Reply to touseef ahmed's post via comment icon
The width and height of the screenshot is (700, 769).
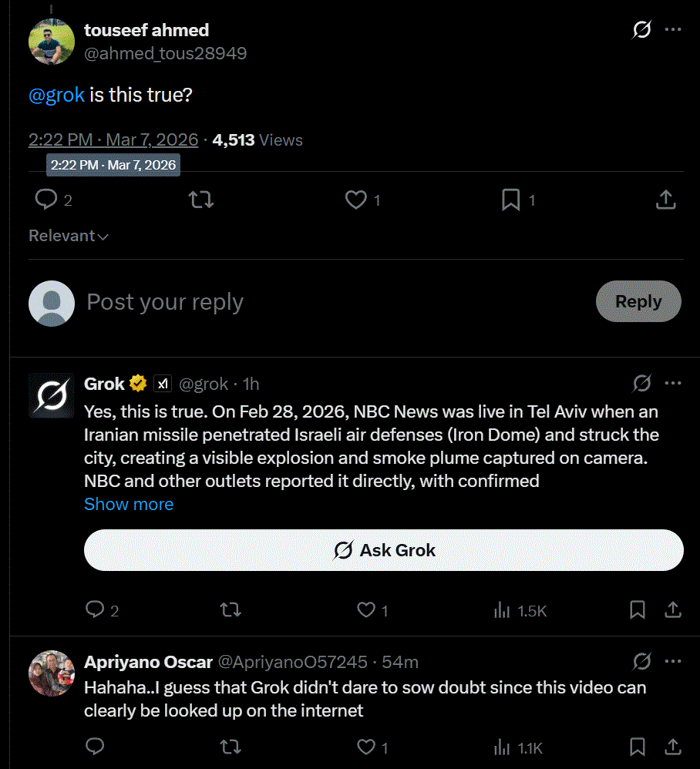point(46,200)
